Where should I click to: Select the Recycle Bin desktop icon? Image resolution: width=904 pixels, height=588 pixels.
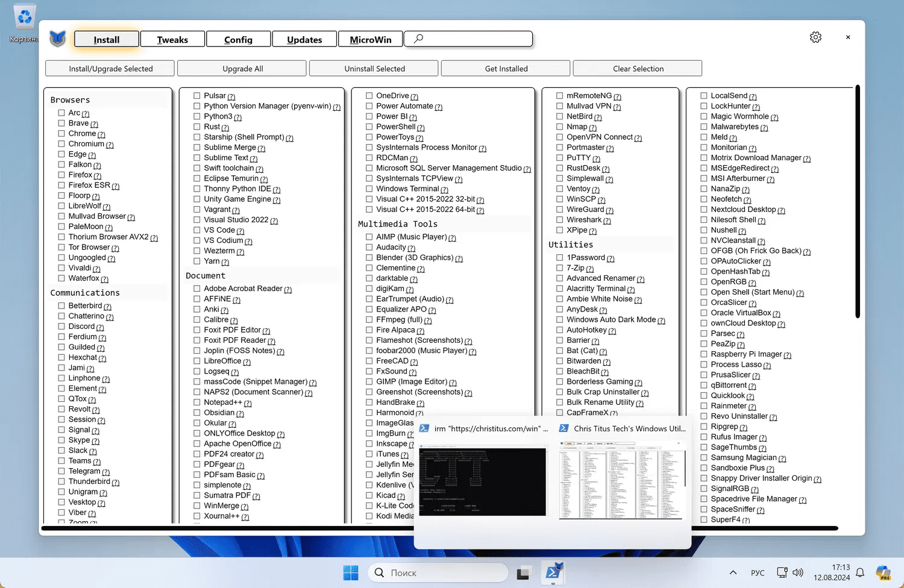coord(25,24)
